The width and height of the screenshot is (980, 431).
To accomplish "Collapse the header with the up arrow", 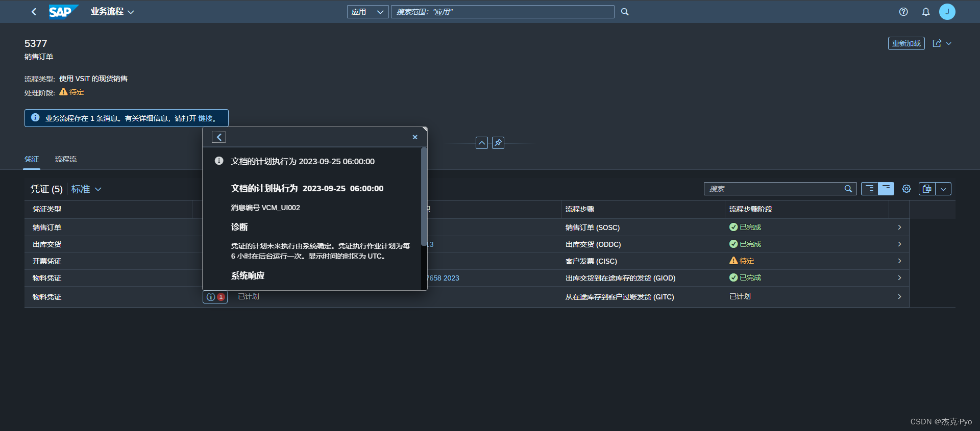I will [482, 143].
